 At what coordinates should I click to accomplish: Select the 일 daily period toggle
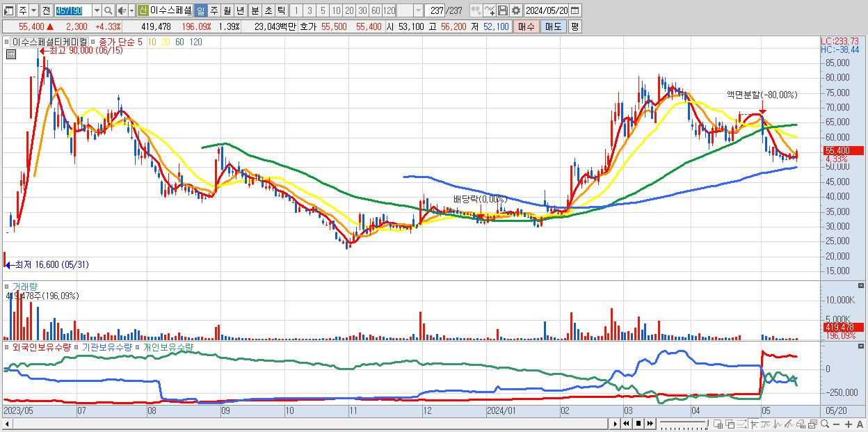(201, 11)
